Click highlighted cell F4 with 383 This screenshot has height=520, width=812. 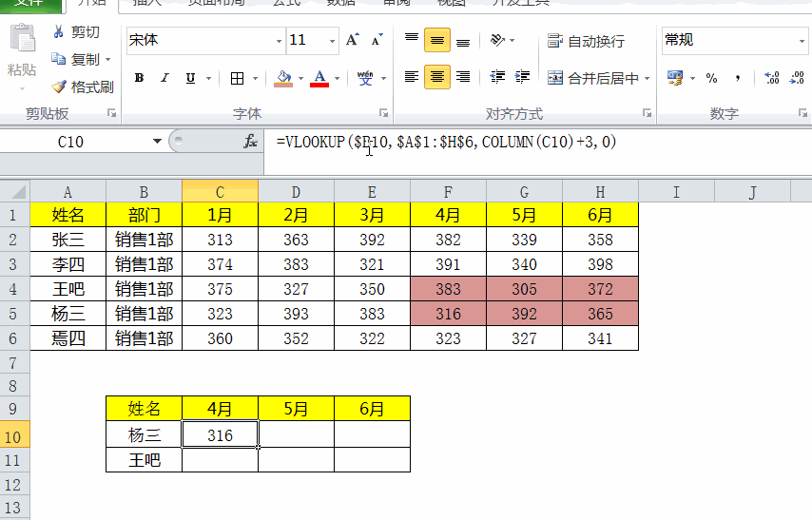(x=448, y=288)
